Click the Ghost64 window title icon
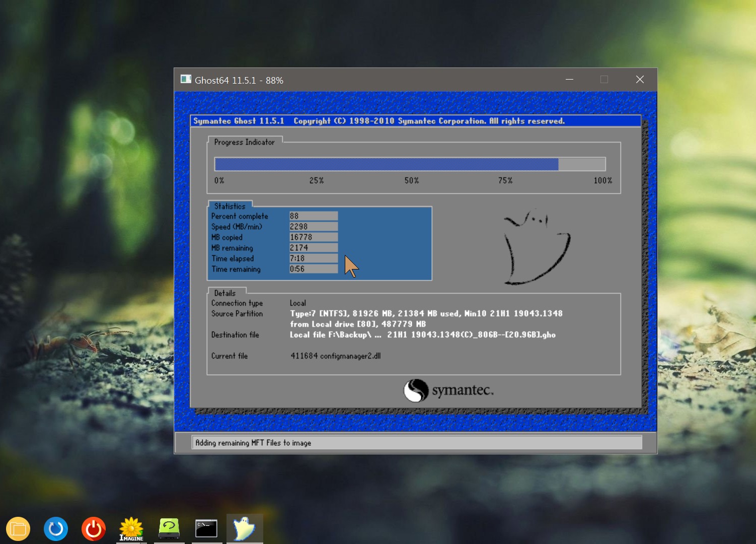The image size is (756, 544). pyautogui.click(x=186, y=79)
